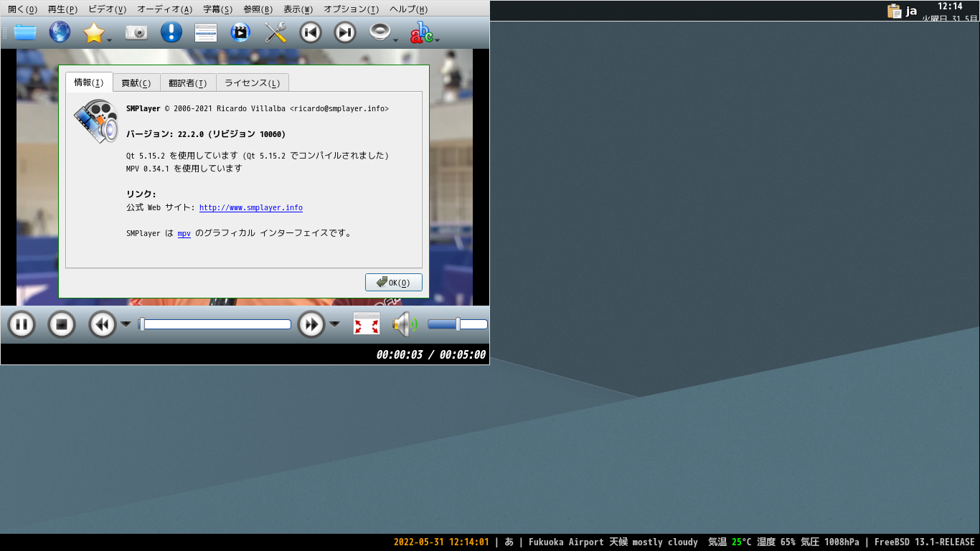This screenshot has height=551, width=980.
Task: Open the playlist icon in the toolbar
Action: (206, 32)
